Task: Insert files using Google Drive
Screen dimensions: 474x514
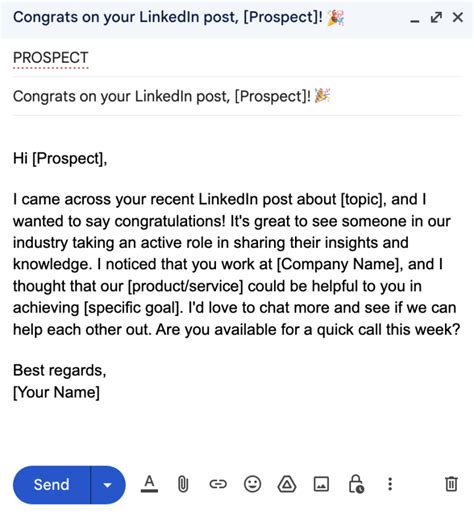Action: click(x=287, y=484)
